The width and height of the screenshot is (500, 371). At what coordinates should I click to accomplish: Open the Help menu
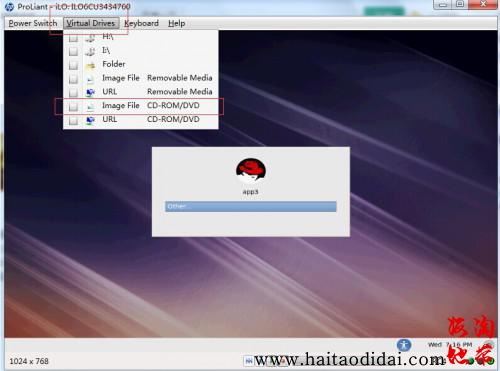(176, 23)
